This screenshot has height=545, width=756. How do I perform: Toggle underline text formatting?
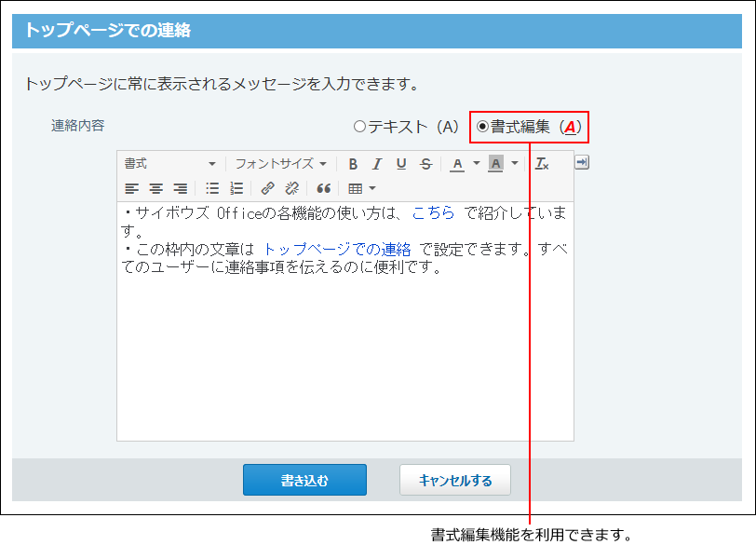(401, 164)
